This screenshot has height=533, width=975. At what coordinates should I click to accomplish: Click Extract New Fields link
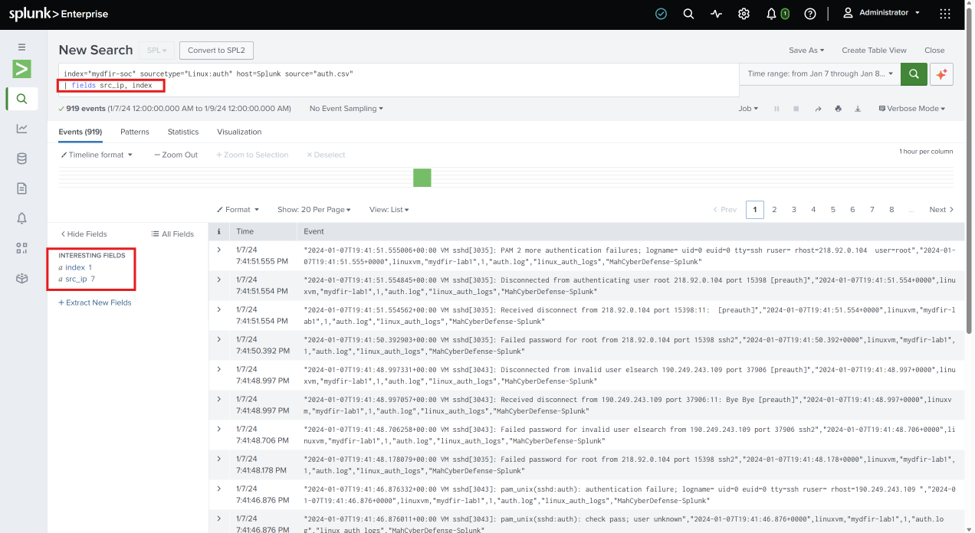click(x=95, y=303)
